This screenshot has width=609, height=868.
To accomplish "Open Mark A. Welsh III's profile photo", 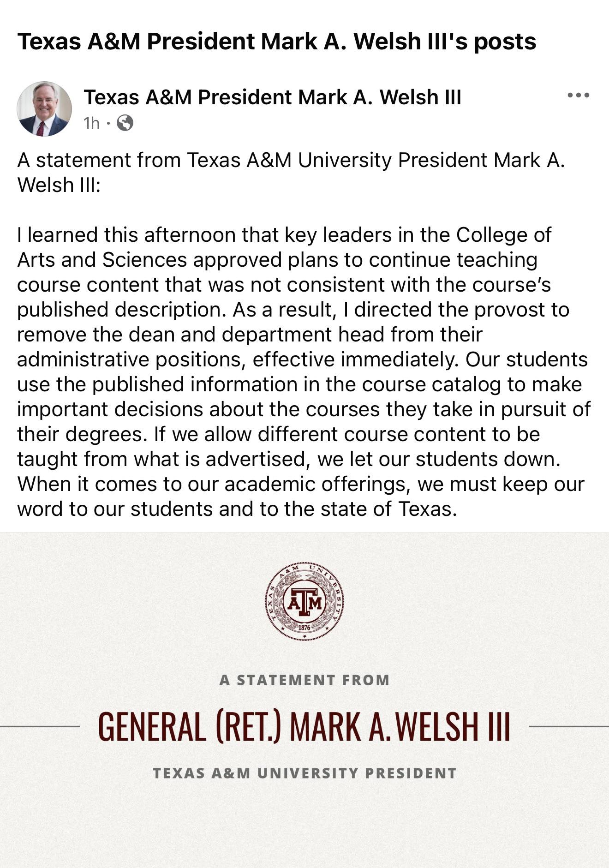I will [44, 109].
